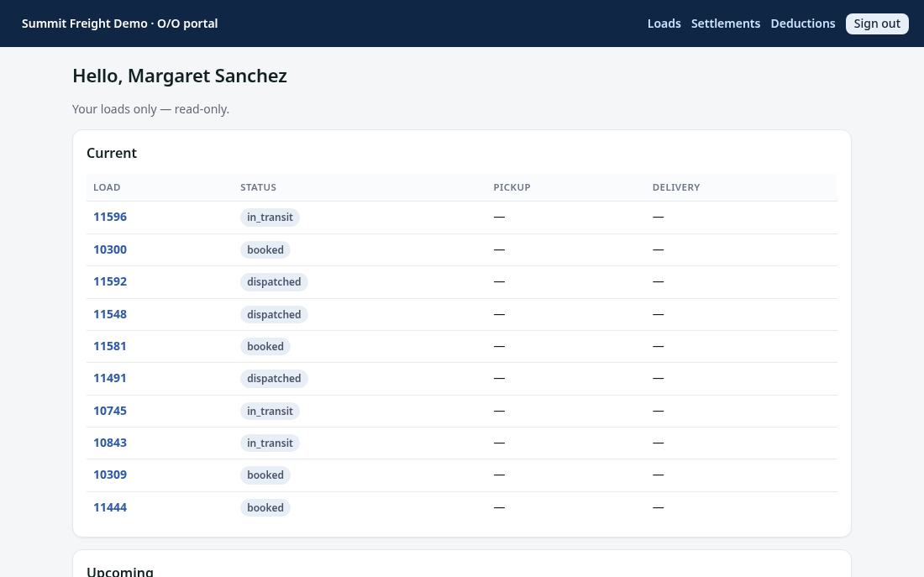This screenshot has width=924, height=577.
Task: Select load number 11548
Action: click(x=110, y=315)
